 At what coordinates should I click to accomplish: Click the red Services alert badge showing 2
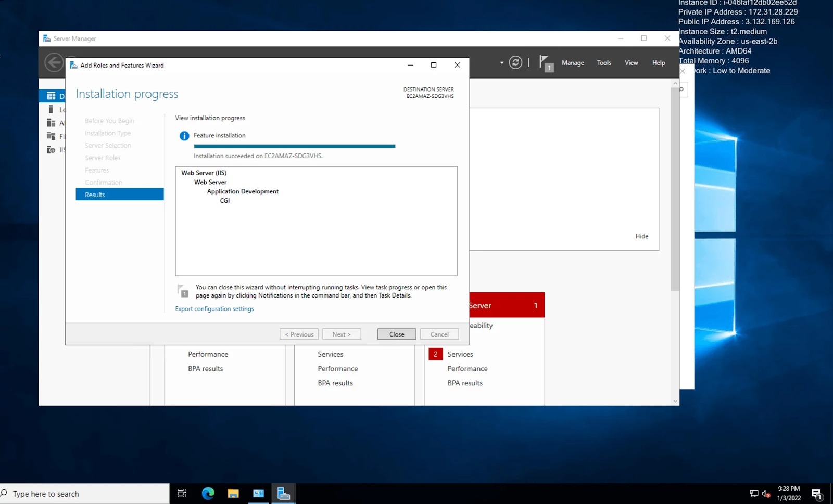tap(436, 354)
